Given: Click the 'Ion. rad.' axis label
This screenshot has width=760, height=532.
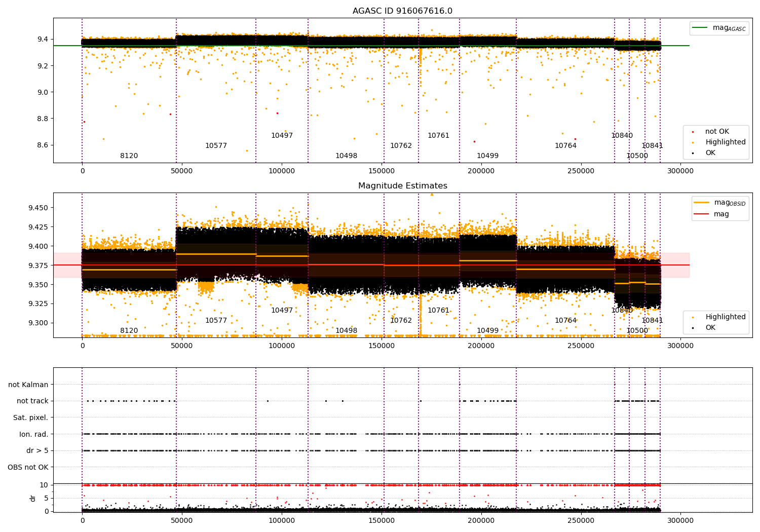Looking at the screenshot, I should pyautogui.click(x=34, y=434).
